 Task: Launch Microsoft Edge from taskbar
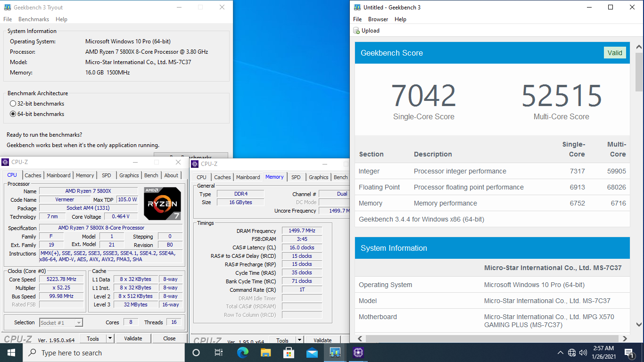(x=243, y=353)
